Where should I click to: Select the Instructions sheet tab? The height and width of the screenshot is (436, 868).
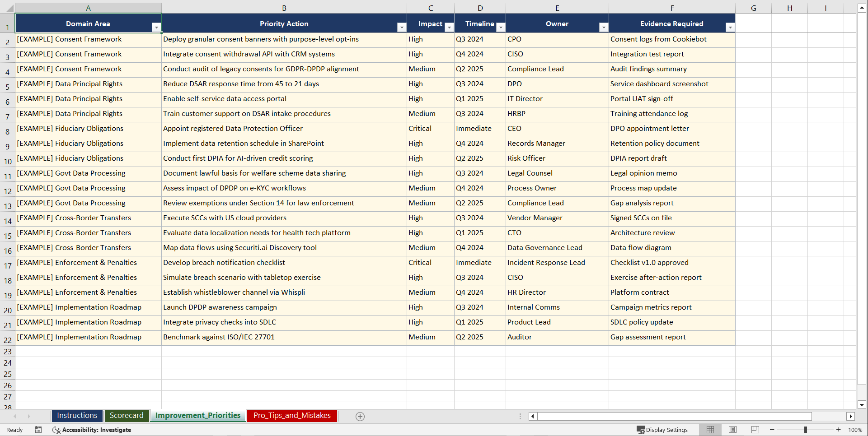click(x=77, y=416)
